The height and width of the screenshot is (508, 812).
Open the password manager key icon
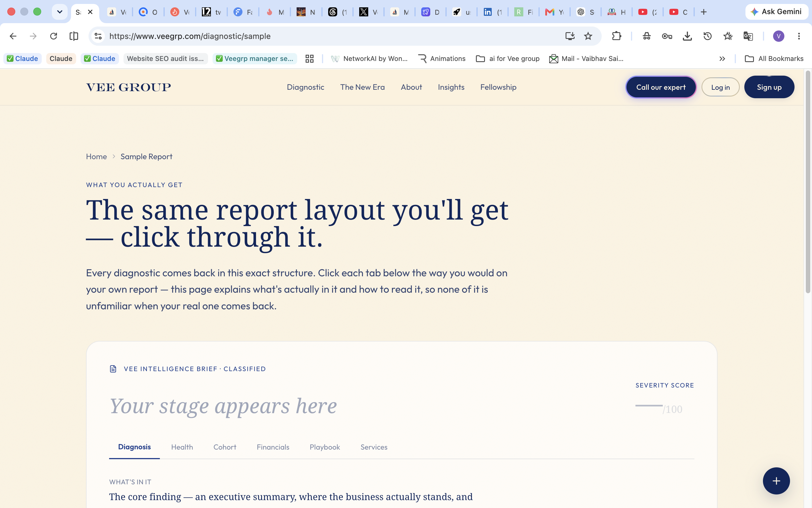tap(667, 36)
